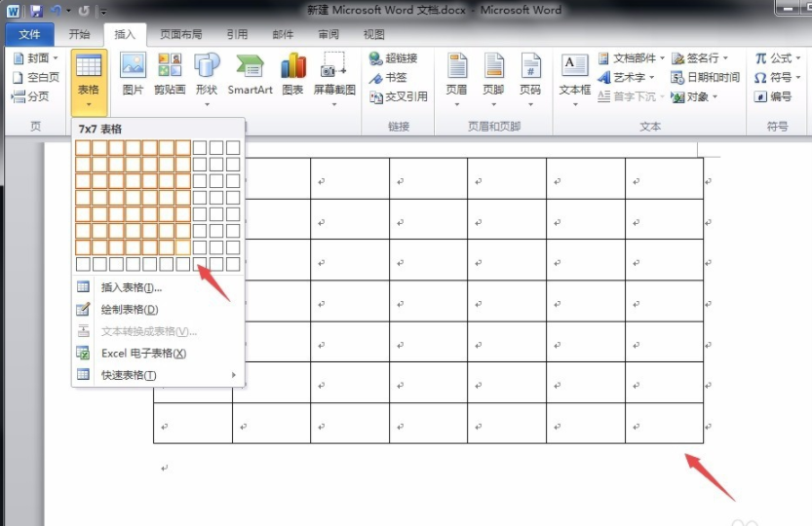812x526 pixels.
Task: Select the 7x7 grid cell in table picker
Action: point(183,247)
